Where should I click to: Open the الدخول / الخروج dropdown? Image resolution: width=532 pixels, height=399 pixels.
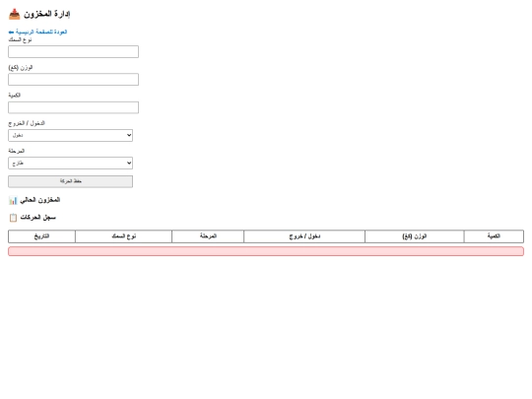pos(70,135)
